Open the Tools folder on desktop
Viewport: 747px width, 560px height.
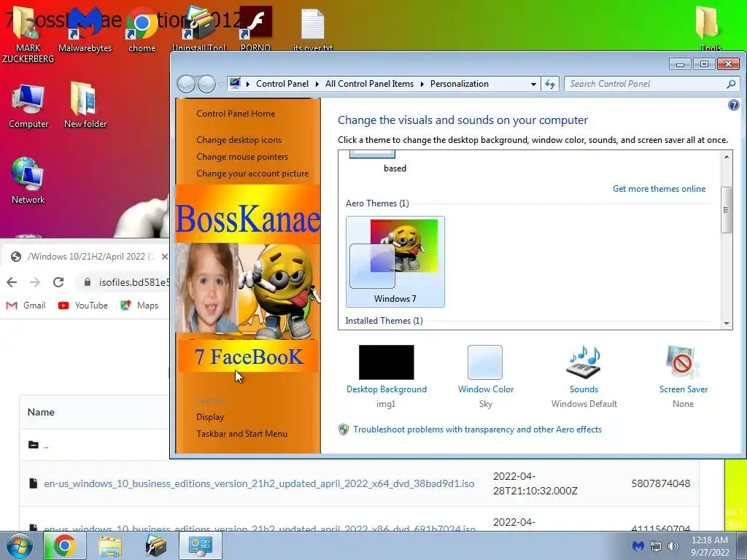pyautogui.click(x=710, y=28)
